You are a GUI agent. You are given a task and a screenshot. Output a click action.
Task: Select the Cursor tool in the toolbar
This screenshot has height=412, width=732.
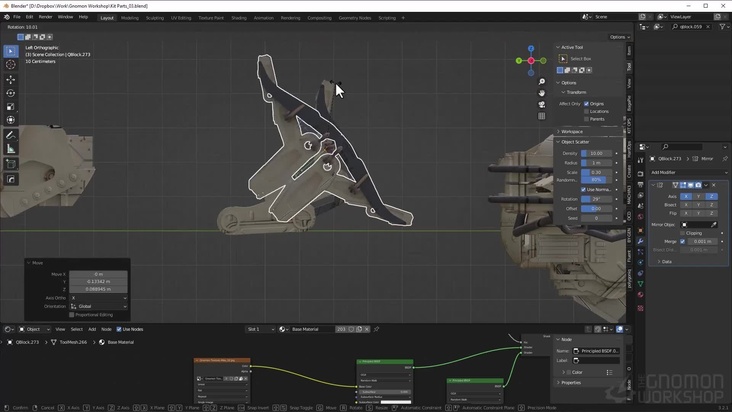coord(11,65)
